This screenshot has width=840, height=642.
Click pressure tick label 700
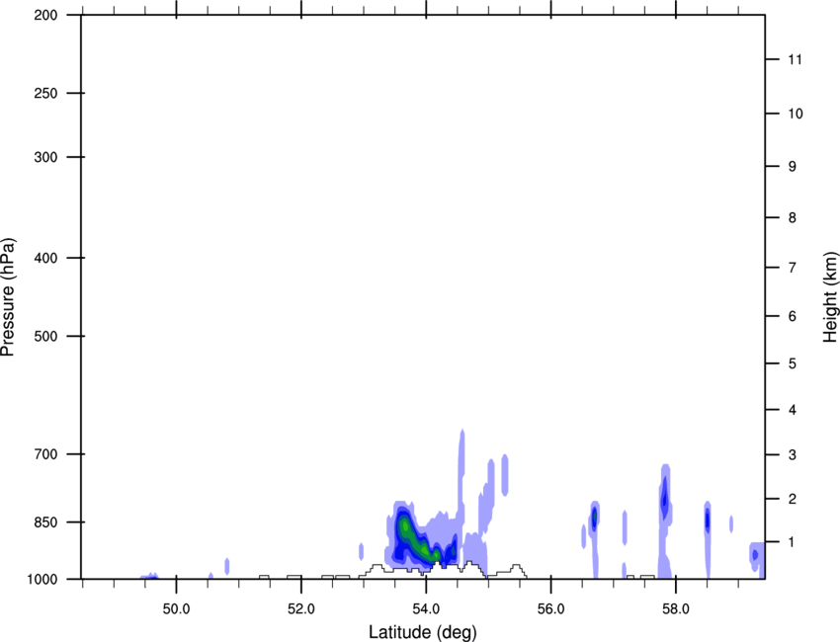pyautogui.click(x=45, y=454)
